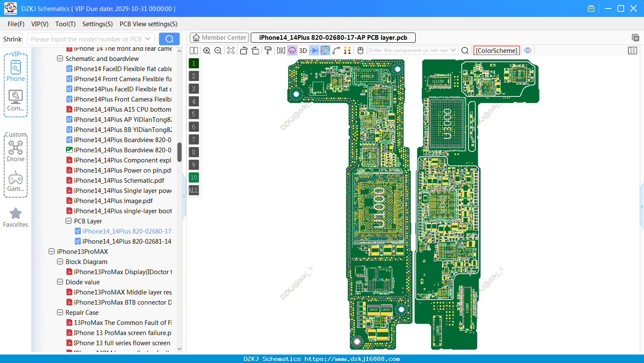Mirror flip the board view
This screenshot has width=644, height=363.
(x=281, y=50)
